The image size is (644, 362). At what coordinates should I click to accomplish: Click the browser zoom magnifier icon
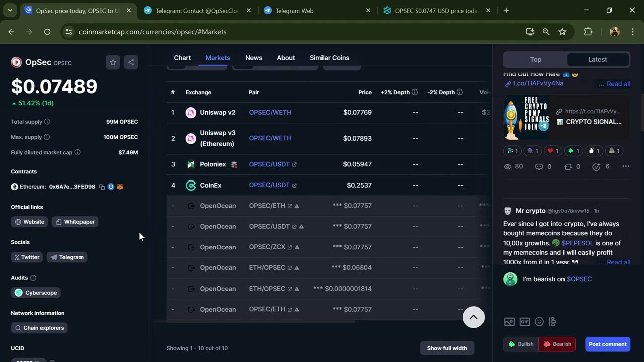[546, 32]
